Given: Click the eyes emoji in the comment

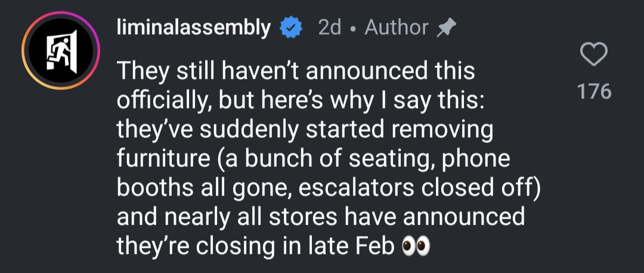Looking at the screenshot, I should pos(415,245).
